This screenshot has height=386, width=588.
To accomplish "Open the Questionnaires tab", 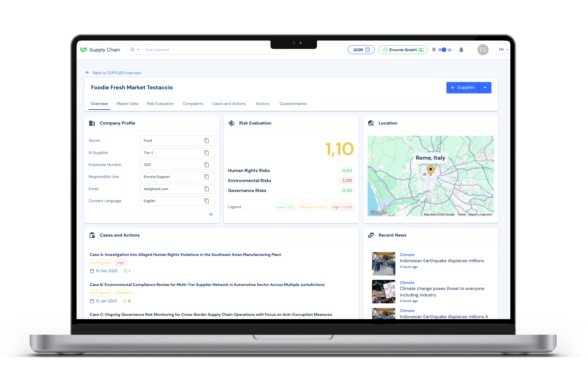I will [x=293, y=104].
